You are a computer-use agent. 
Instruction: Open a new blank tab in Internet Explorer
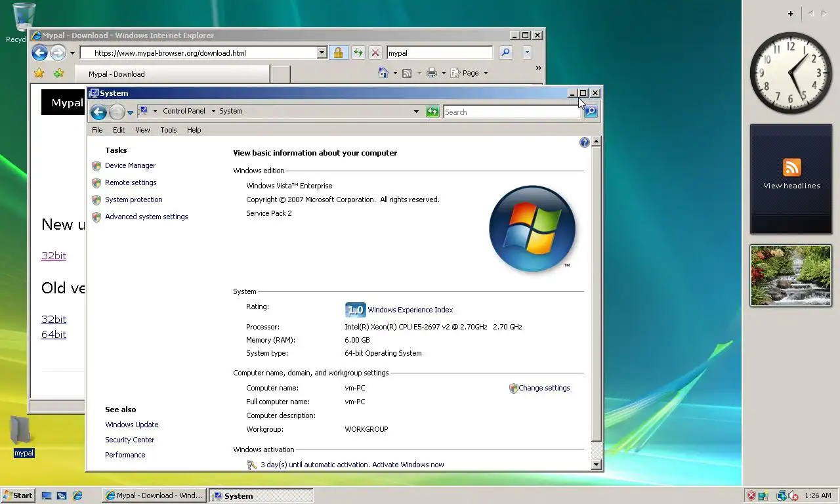tap(281, 74)
